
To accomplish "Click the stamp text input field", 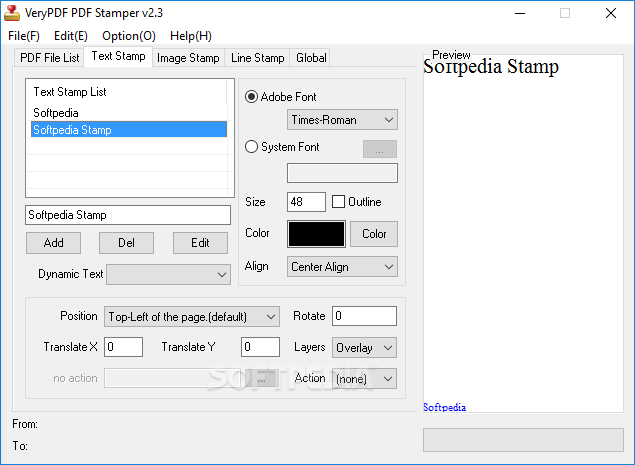I will 128,215.
